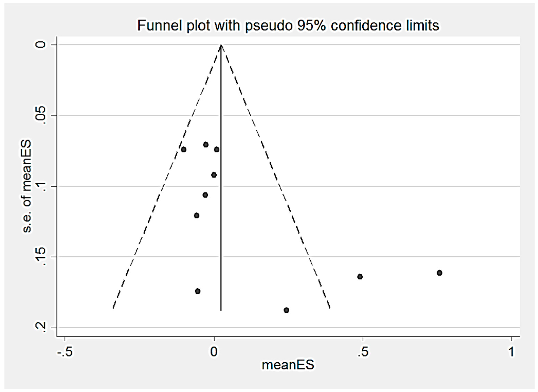Screen dimensions: 538x392
Task: Click the y-axis tick label '.2'
Action: pos(40,328)
